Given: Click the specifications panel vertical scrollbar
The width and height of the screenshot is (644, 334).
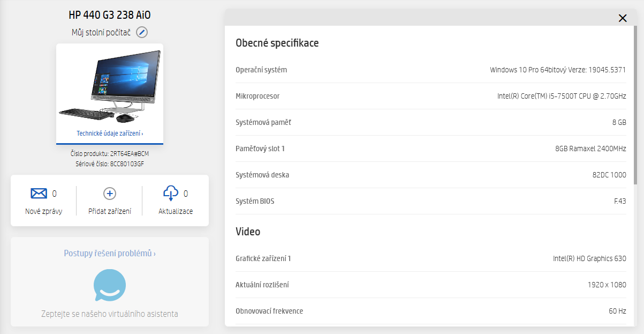Looking at the screenshot, I should tap(635, 107).
